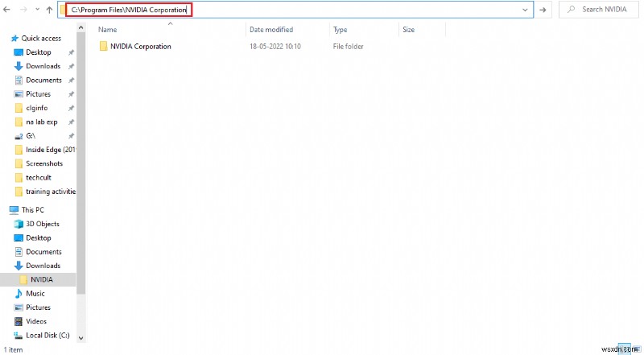Expand address bar history dropdown

[x=525, y=10]
